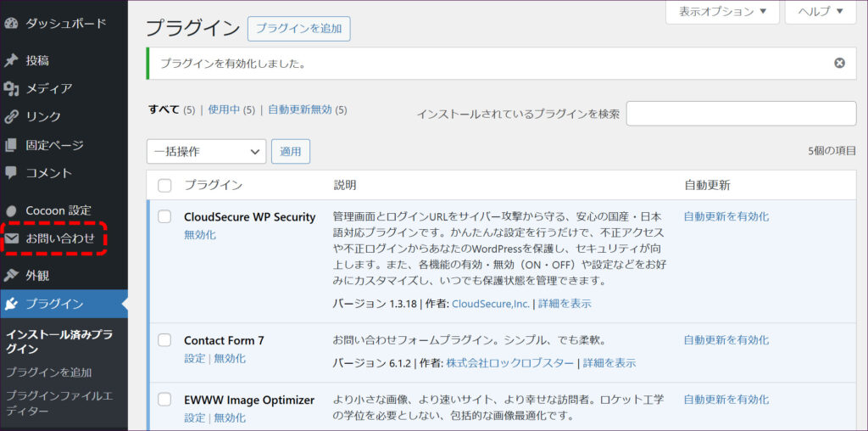868x431 pixels.
Task: Click the 適用 apply button
Action: [291, 152]
